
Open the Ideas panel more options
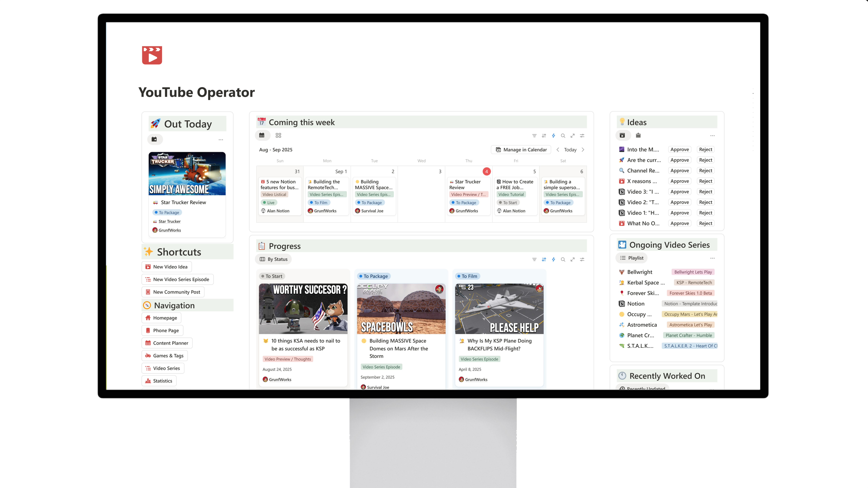click(x=712, y=136)
